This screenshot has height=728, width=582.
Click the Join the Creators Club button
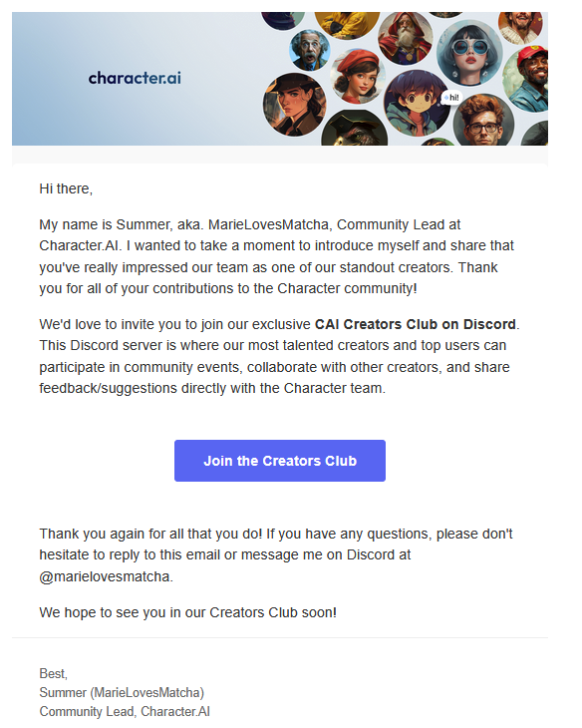coord(280,461)
